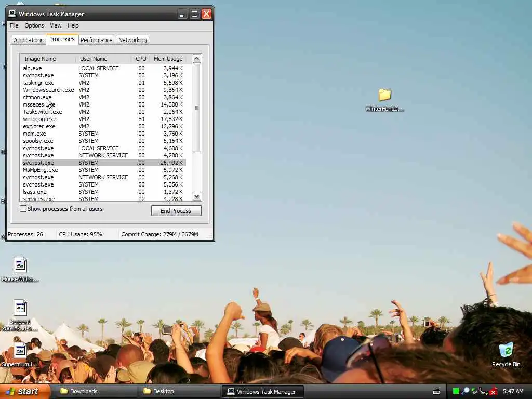Screen dimensions: 532x399
Task: Select the alg.exe process row
Action: pos(103,68)
